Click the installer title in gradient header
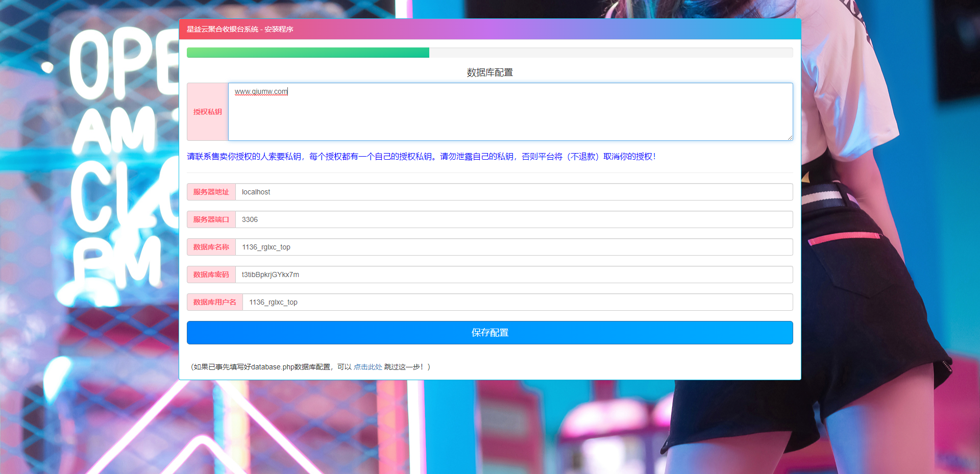Screen dimensions: 980x474 240,29
